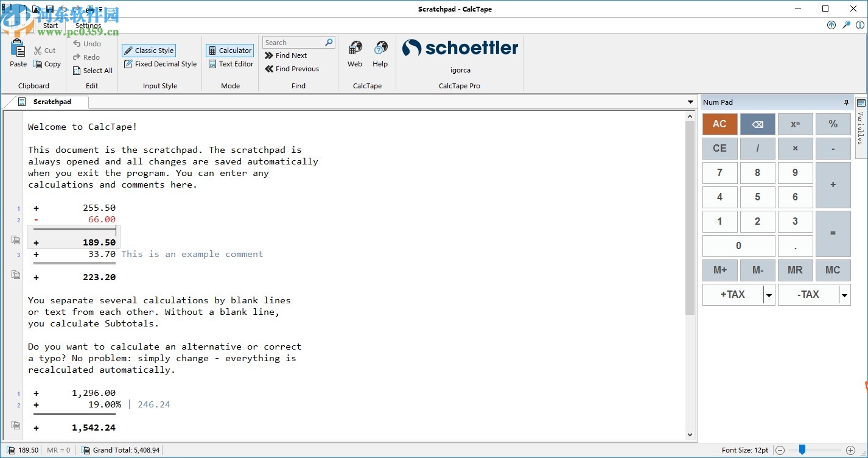Pin the Num Pad panel

(845, 102)
